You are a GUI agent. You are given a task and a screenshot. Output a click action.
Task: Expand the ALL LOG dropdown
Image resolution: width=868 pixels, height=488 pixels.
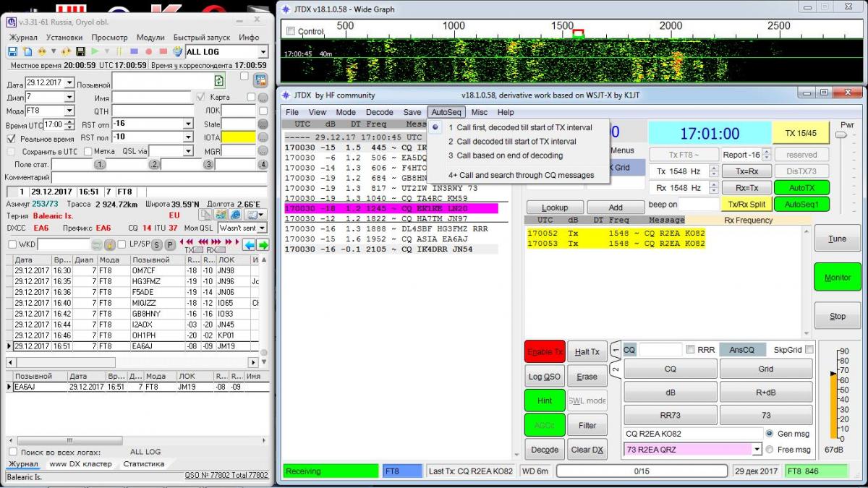pyautogui.click(x=263, y=52)
